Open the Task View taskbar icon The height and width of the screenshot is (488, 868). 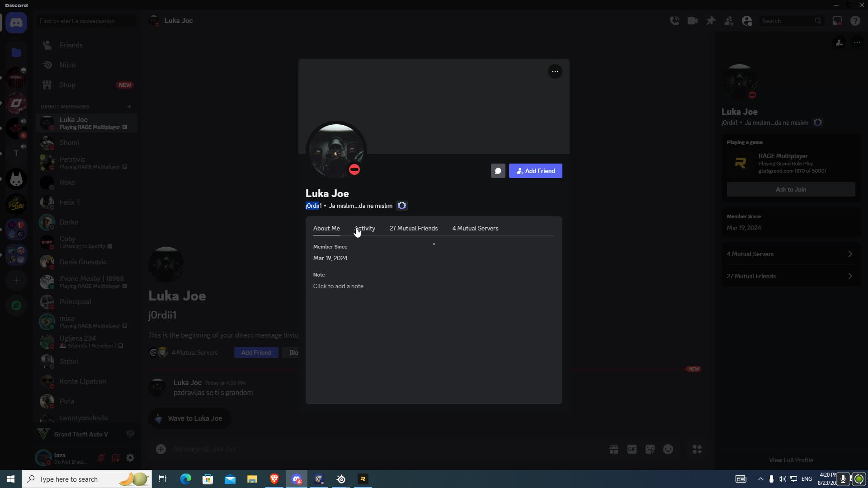(x=163, y=479)
